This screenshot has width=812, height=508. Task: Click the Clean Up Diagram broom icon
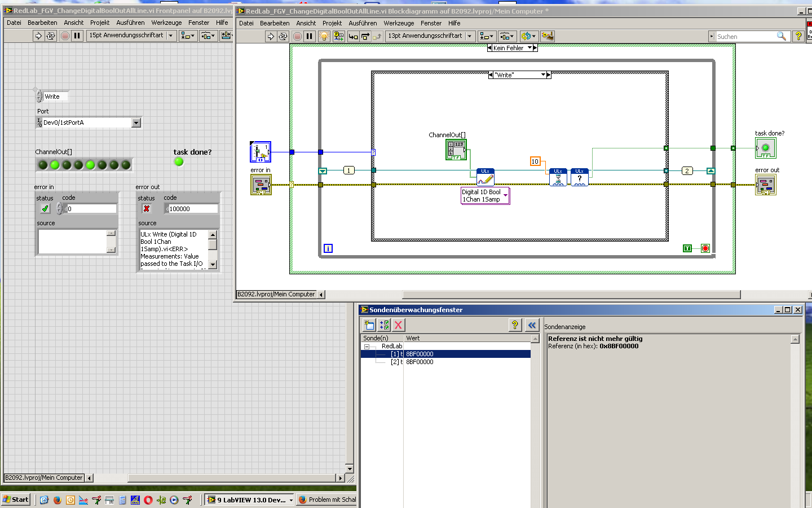click(x=547, y=36)
